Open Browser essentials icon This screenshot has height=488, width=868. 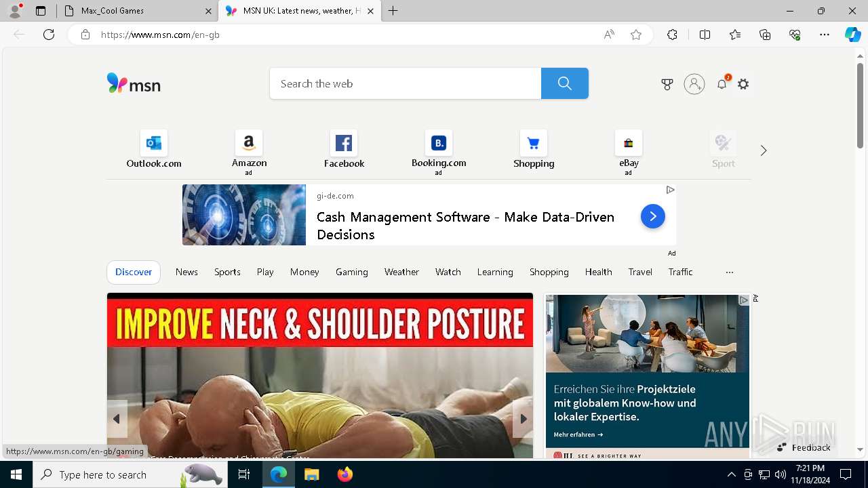point(795,35)
